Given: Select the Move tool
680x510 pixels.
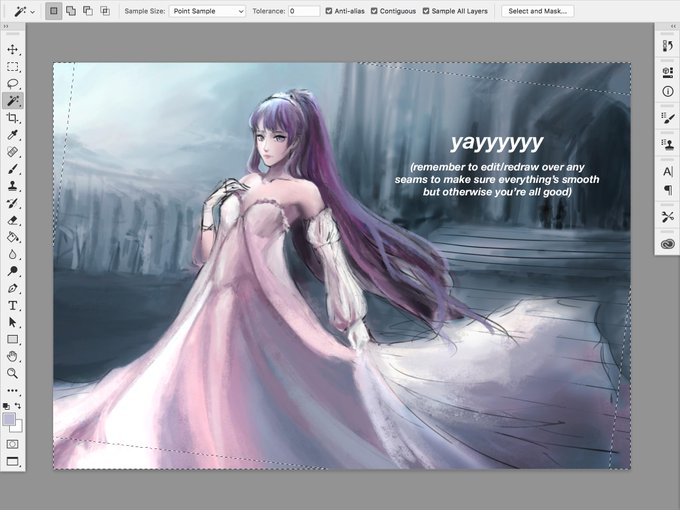Looking at the screenshot, I should pyautogui.click(x=13, y=49).
